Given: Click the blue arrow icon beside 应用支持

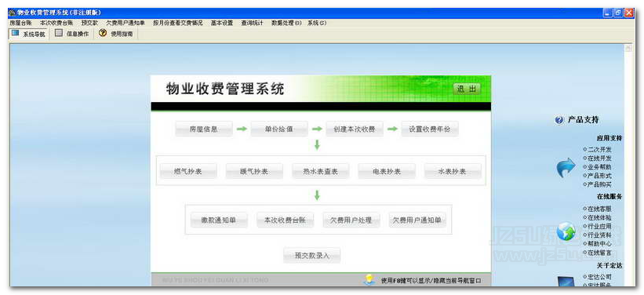Looking at the screenshot, I should click(x=566, y=168).
